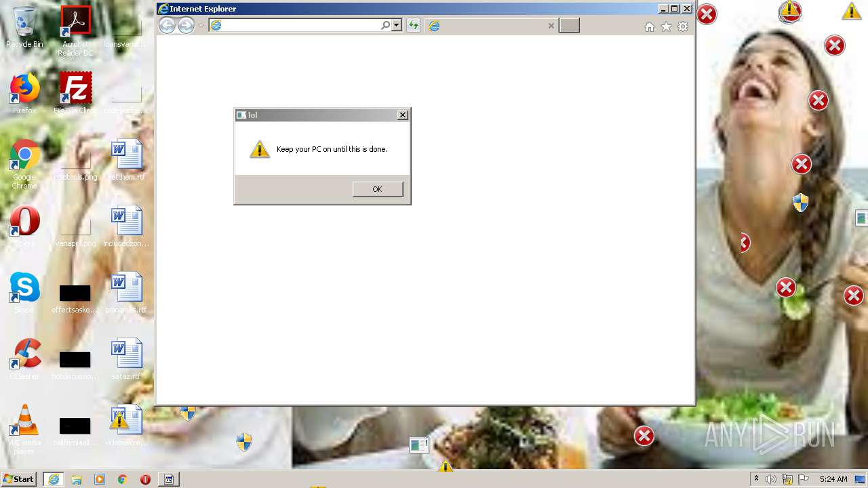Expand the address bar dropdown arrow
The width and height of the screenshot is (868, 488).
coord(397,25)
